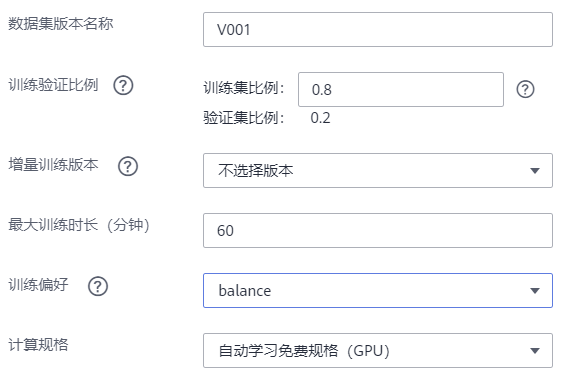Open the help tooltip for 增量训练版本
The image size is (571, 374).
[x=128, y=166]
